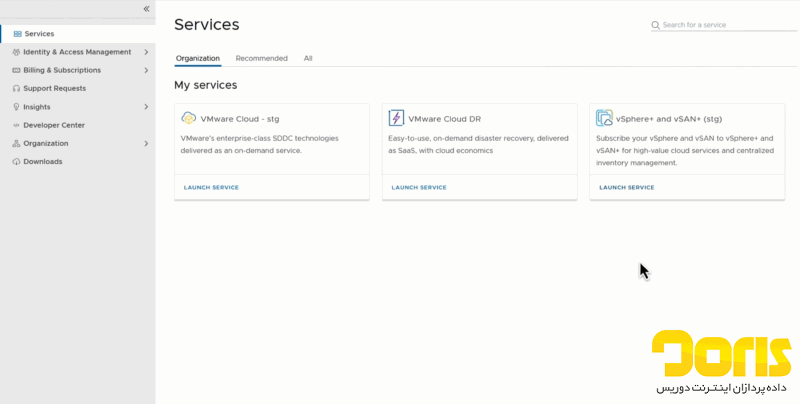
Task: Click the Identity & Access Management people icon
Action: coord(16,52)
